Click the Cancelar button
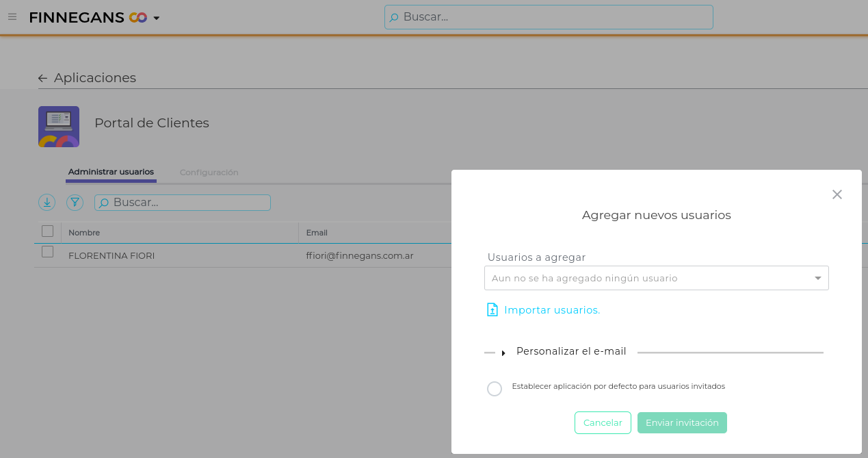 pos(603,423)
